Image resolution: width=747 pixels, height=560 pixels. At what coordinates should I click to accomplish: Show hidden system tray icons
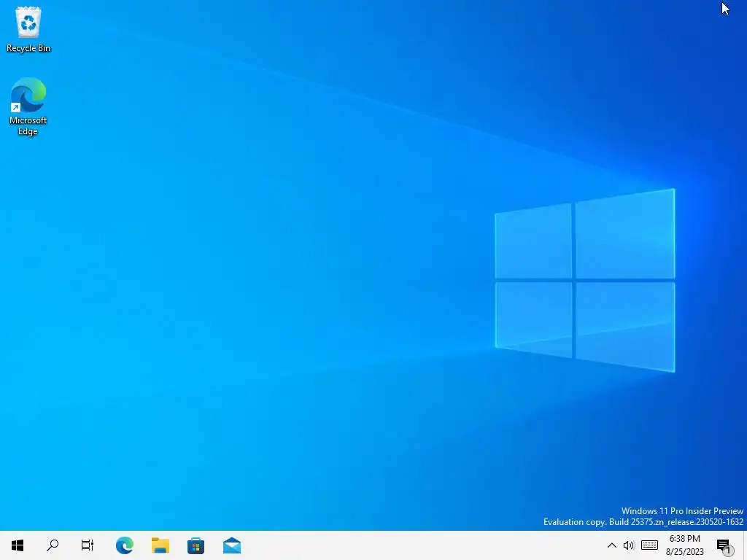612,545
